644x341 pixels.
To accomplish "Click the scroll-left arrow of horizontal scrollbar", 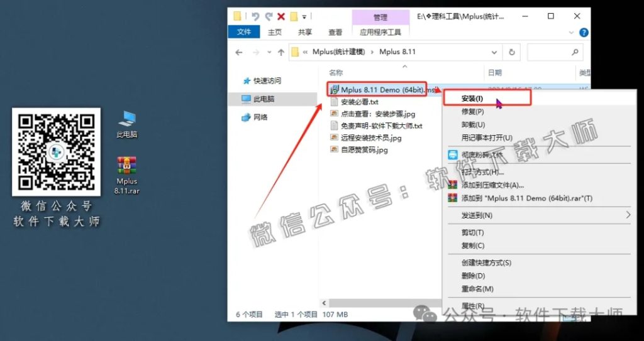I will (324, 303).
